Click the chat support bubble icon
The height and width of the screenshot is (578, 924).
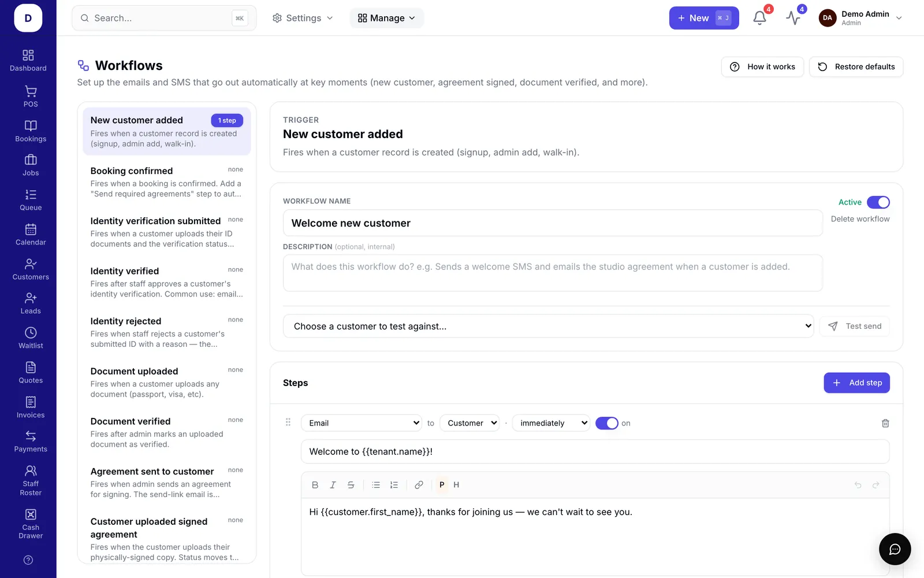[x=895, y=549]
